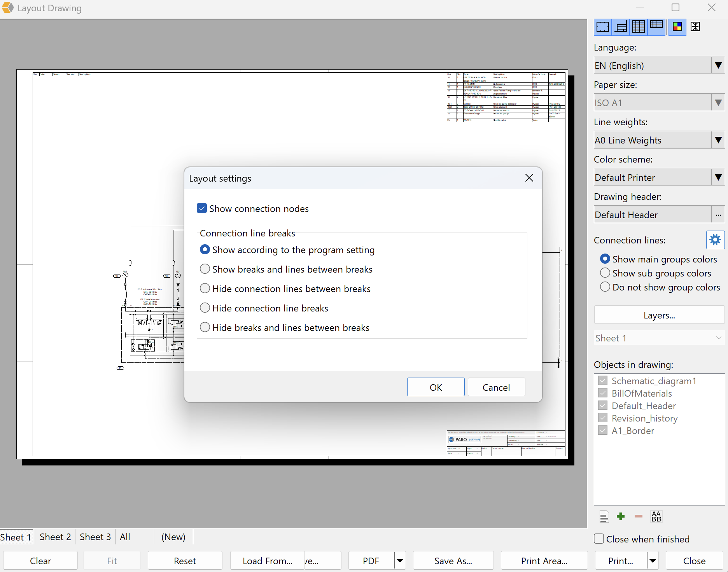Select Hide connection lines between breaks
728x572 pixels.
tap(205, 289)
